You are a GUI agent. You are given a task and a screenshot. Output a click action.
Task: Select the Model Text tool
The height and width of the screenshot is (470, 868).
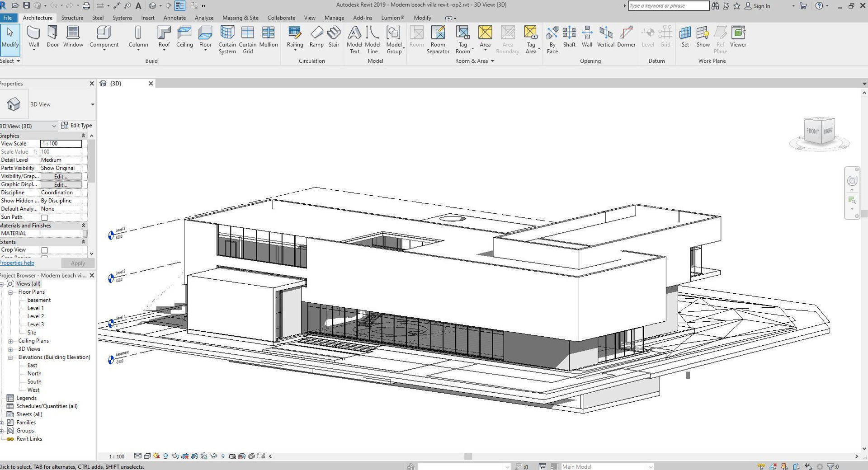pos(354,40)
